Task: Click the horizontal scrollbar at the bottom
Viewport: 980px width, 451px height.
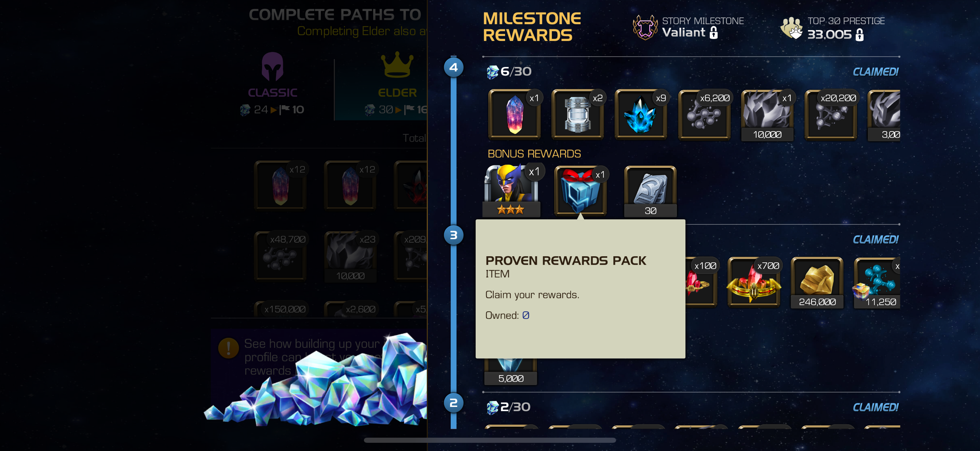Action: pyautogui.click(x=490, y=440)
